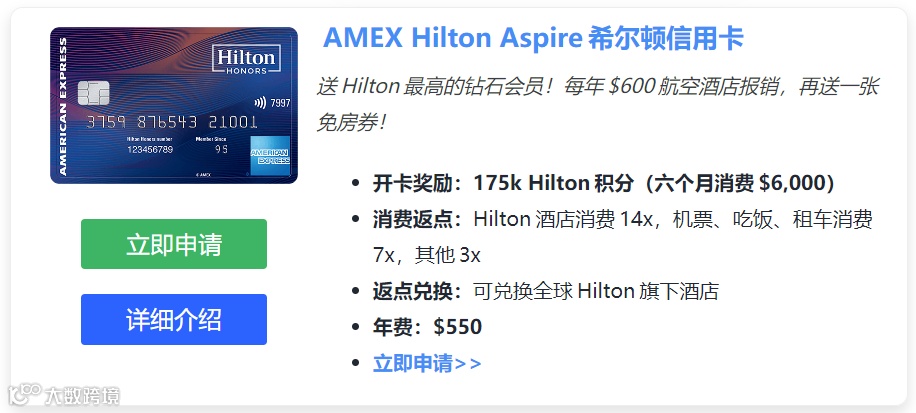Image resolution: width=916 pixels, height=413 pixels.
Task: Select the card number 3759 876543 21001
Action: pyautogui.click(x=172, y=122)
